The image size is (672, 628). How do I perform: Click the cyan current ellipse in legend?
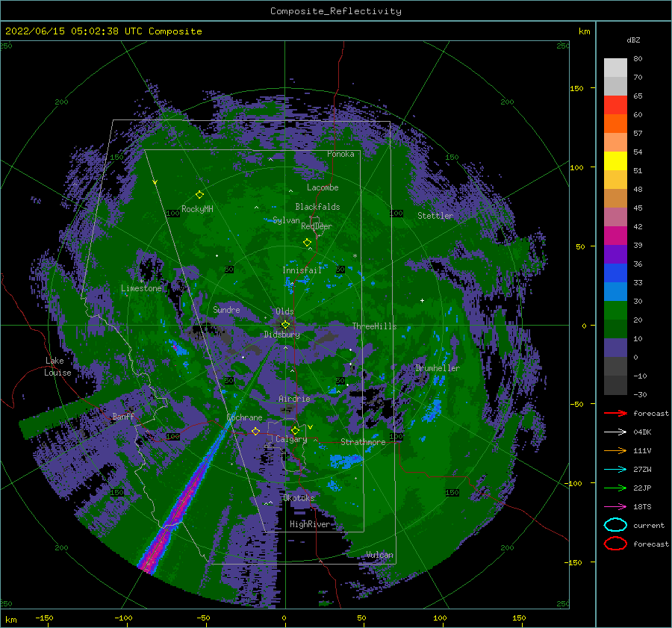[x=615, y=525]
